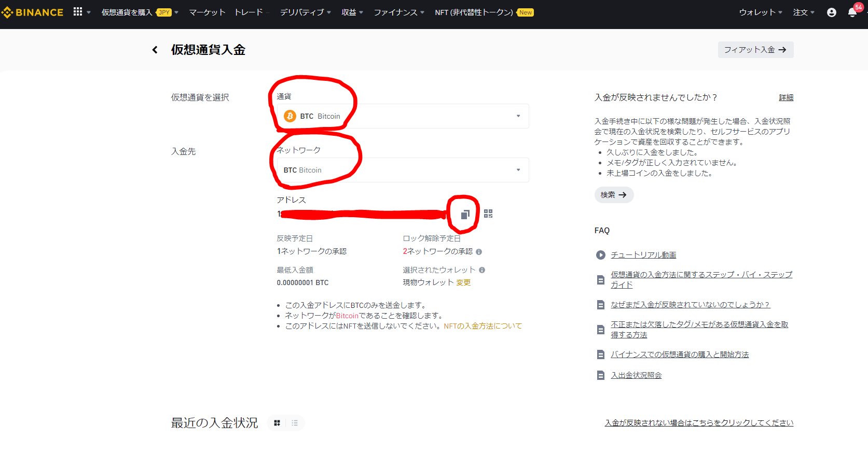Open 仮想通貨の入金方法に関するステップ guide link

click(x=701, y=280)
